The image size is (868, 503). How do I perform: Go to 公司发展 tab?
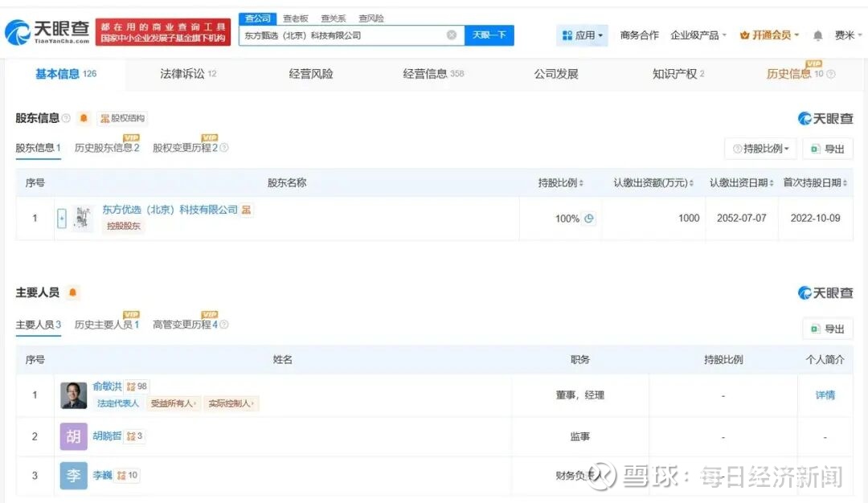556,74
